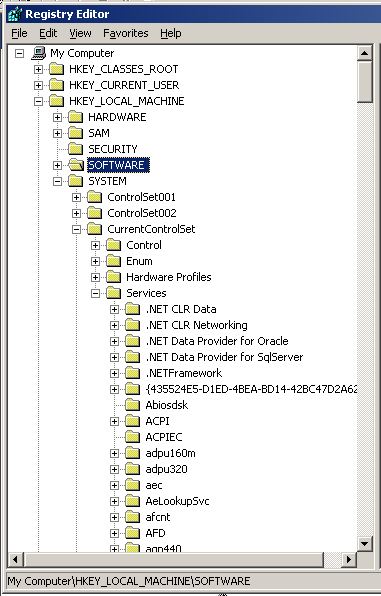Click the vertical scrollbar down arrow

pos(365,543)
